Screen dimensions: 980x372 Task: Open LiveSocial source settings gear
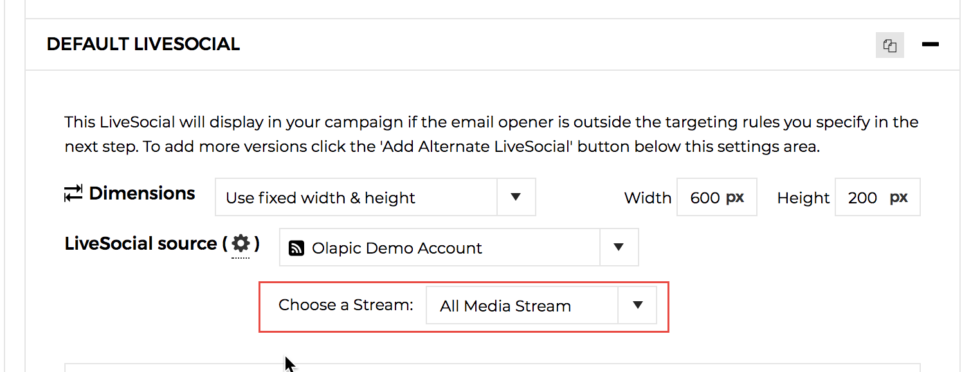240,243
